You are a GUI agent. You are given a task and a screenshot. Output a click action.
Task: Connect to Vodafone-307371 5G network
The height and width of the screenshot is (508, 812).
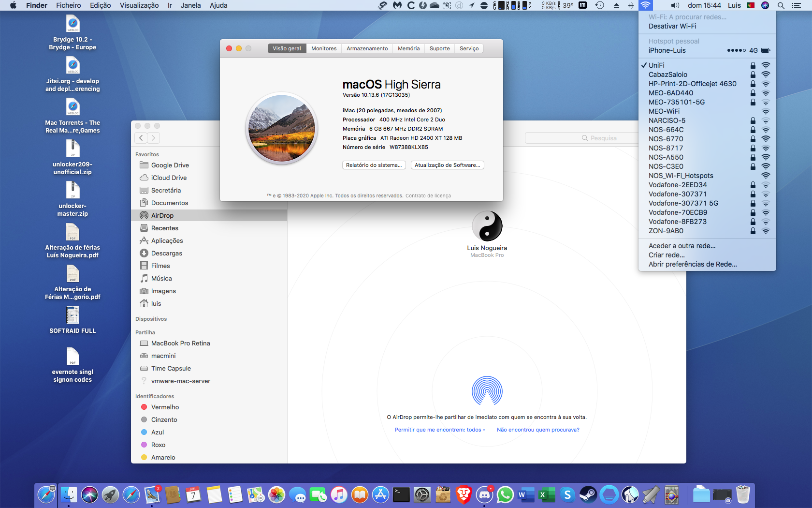click(707, 203)
